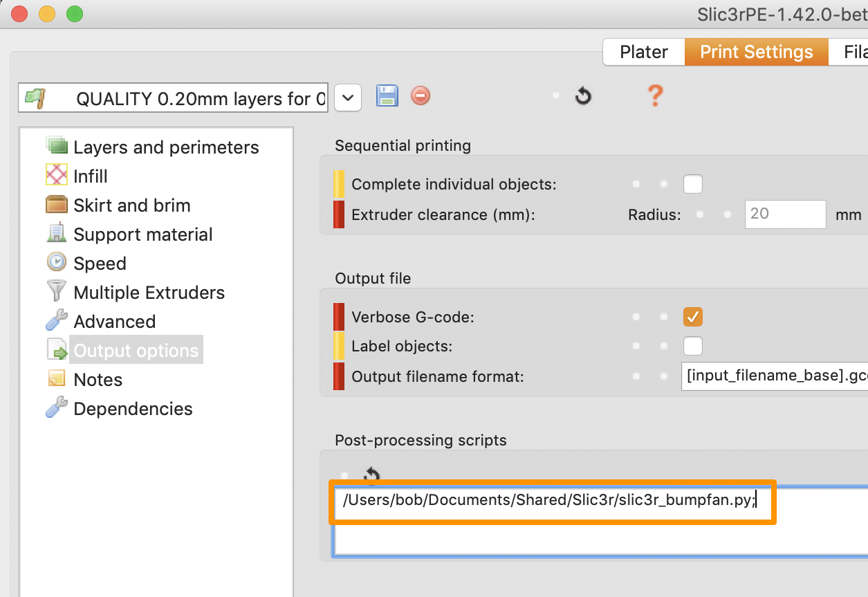Open the Skirt and brim settings page
The image size is (868, 597).
coord(131,205)
